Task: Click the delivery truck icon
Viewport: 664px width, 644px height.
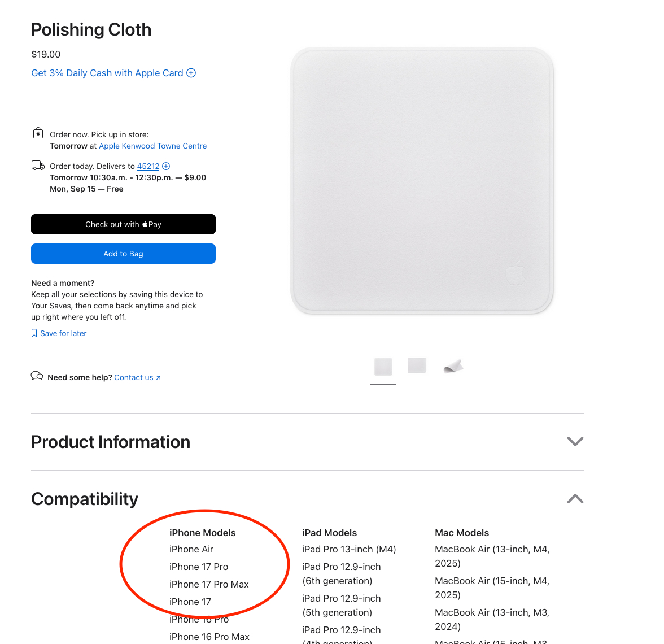Action: point(38,166)
